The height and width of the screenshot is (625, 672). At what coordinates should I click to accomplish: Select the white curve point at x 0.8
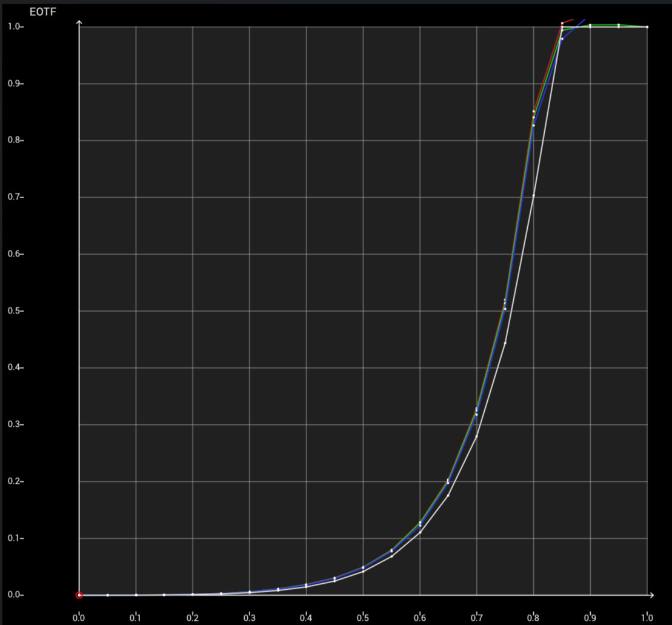pos(533,196)
